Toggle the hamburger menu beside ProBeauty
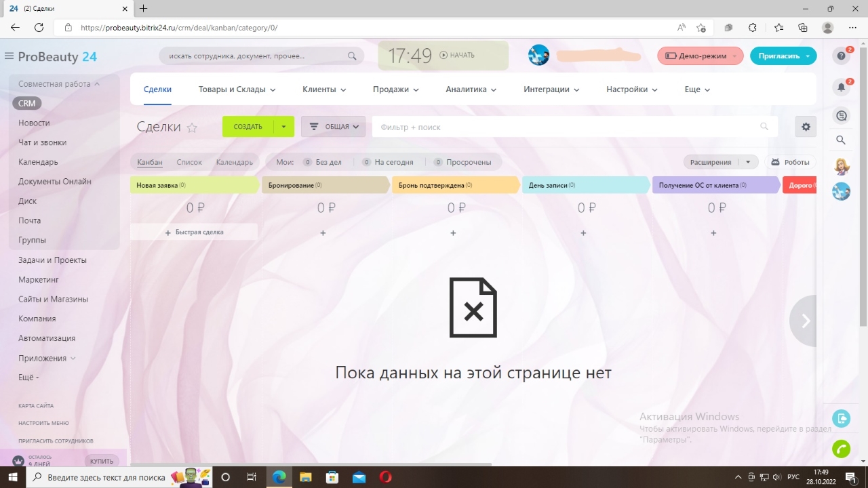This screenshot has width=868, height=488. pyautogui.click(x=9, y=56)
